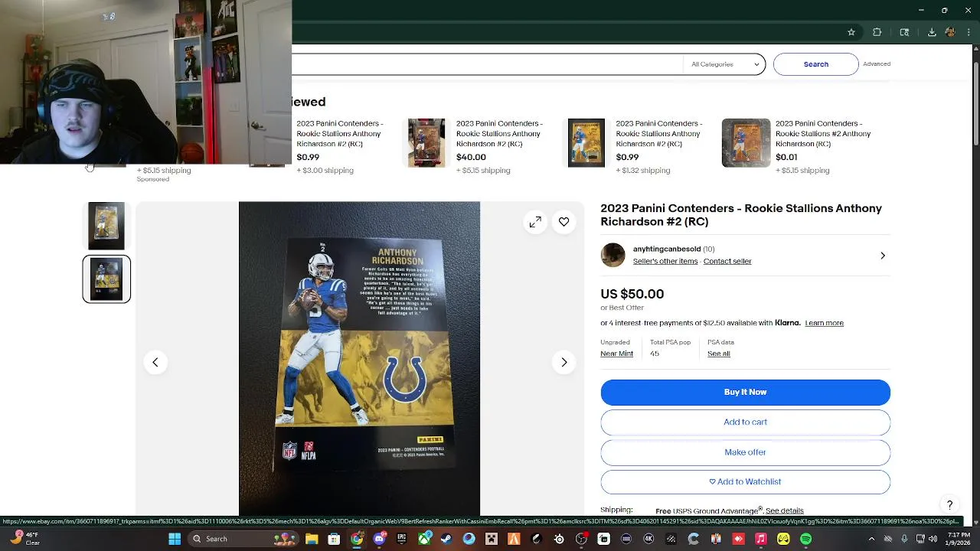Open Klarna Learn more link
This screenshot has width=980, height=551.
point(825,323)
